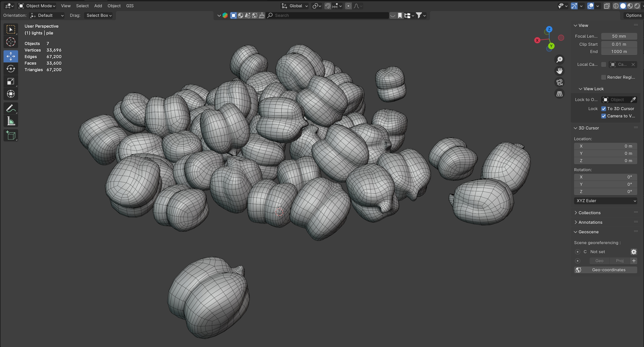Open the Object Mode dropdown
Image resolution: width=644 pixels, height=347 pixels.
[37, 6]
